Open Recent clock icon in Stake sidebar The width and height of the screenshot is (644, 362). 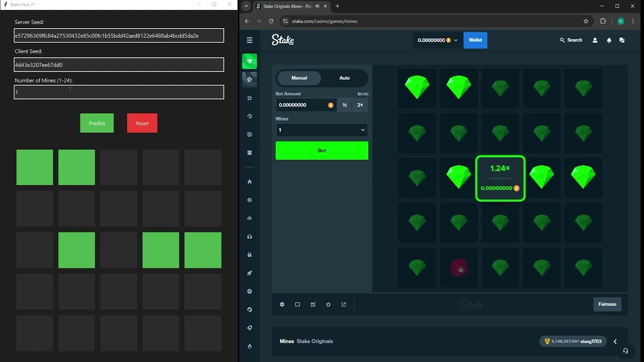250,116
